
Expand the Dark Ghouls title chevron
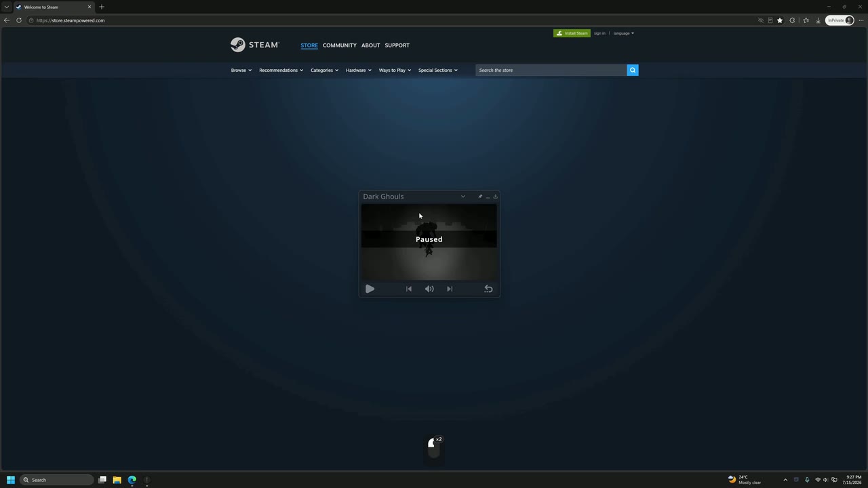pos(463,197)
